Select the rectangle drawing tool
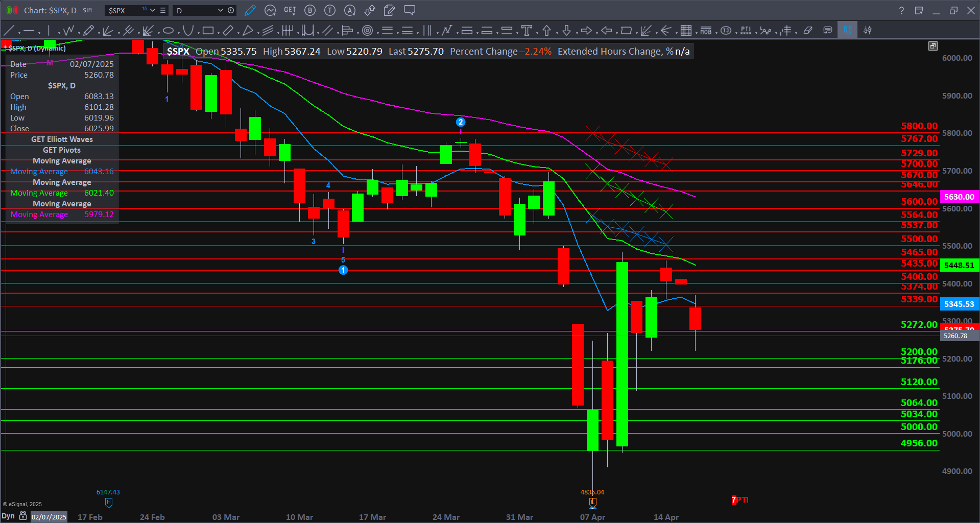 tap(207, 31)
